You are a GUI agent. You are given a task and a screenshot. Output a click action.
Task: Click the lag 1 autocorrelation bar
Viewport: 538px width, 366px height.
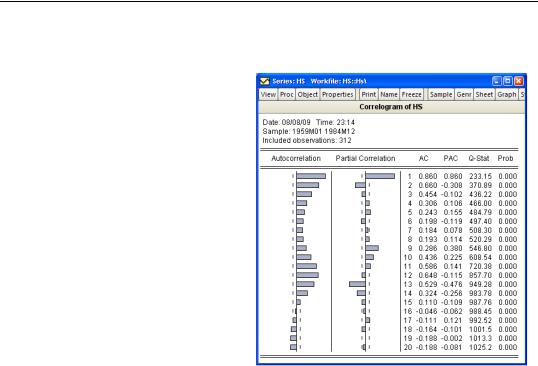coord(311,176)
